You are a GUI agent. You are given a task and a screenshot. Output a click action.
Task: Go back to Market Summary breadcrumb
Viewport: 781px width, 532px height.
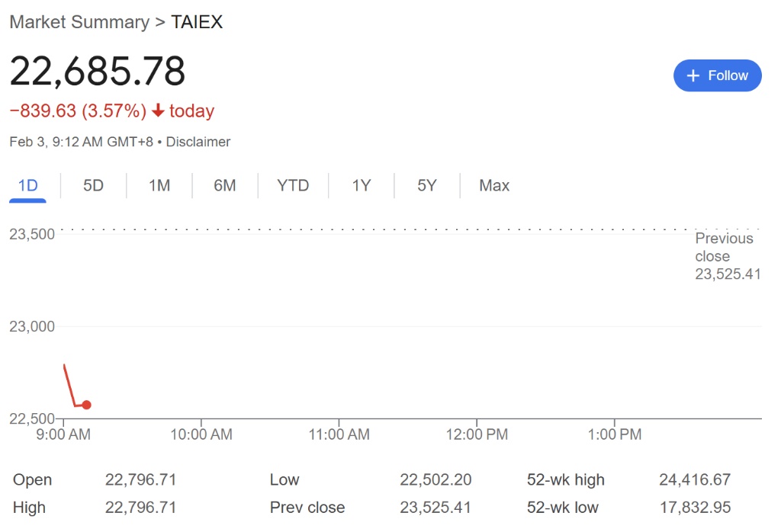(79, 22)
